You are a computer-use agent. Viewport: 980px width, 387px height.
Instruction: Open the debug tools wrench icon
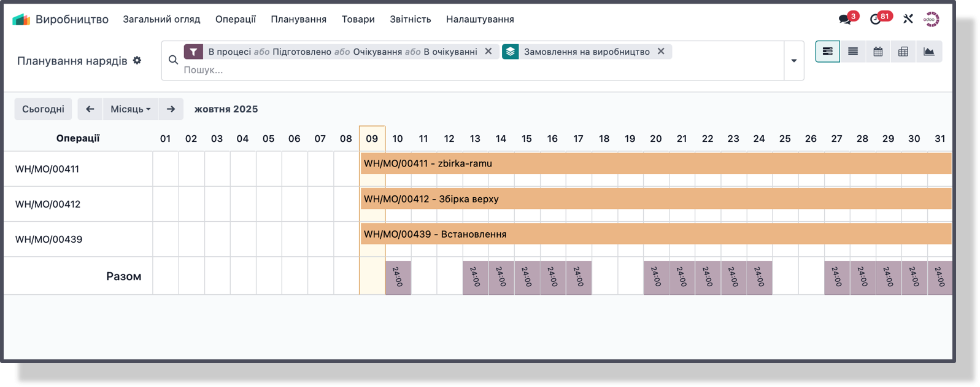[908, 19]
